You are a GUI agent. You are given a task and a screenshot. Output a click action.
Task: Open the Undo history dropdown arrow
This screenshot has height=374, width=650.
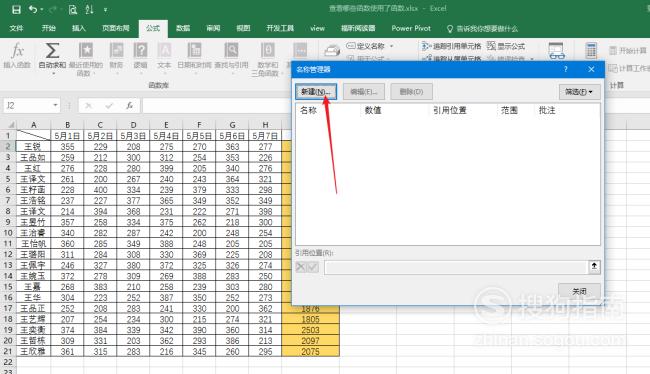(42, 10)
